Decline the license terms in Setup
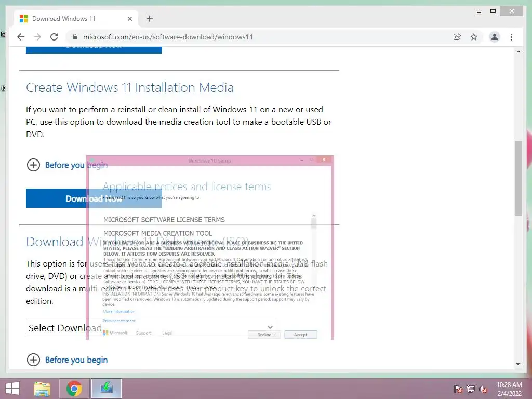 (264, 335)
